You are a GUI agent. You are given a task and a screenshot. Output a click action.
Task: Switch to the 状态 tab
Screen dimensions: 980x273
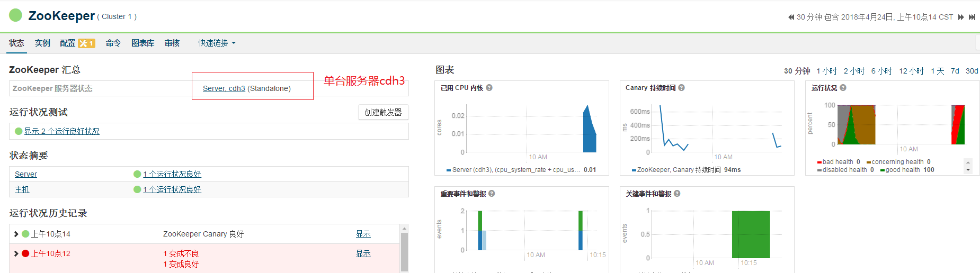point(16,43)
